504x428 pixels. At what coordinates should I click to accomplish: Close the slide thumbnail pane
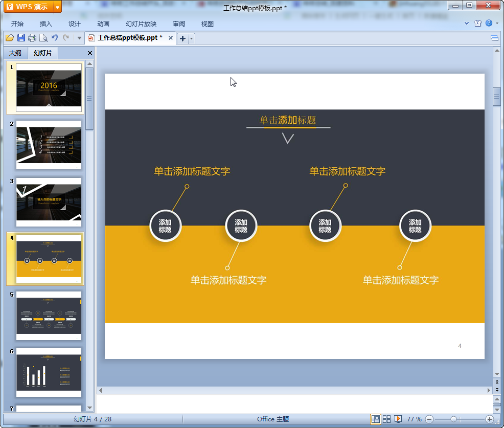pos(90,53)
